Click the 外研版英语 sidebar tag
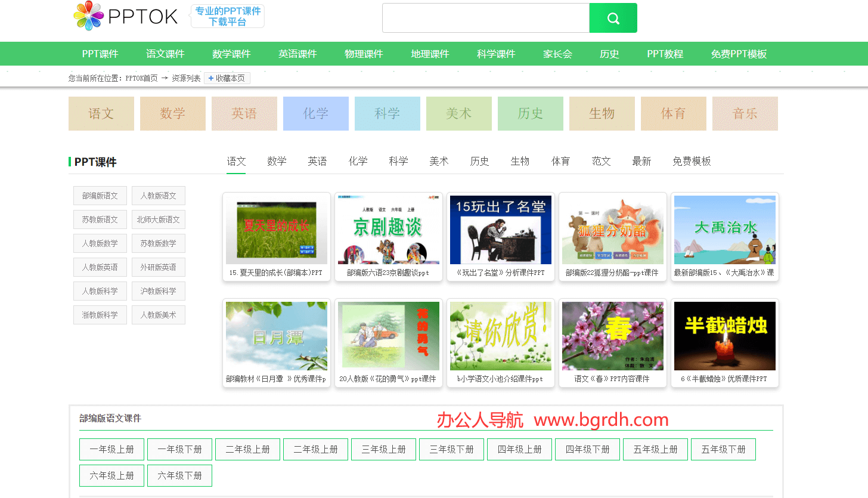This screenshot has width=868, height=498. click(x=159, y=267)
